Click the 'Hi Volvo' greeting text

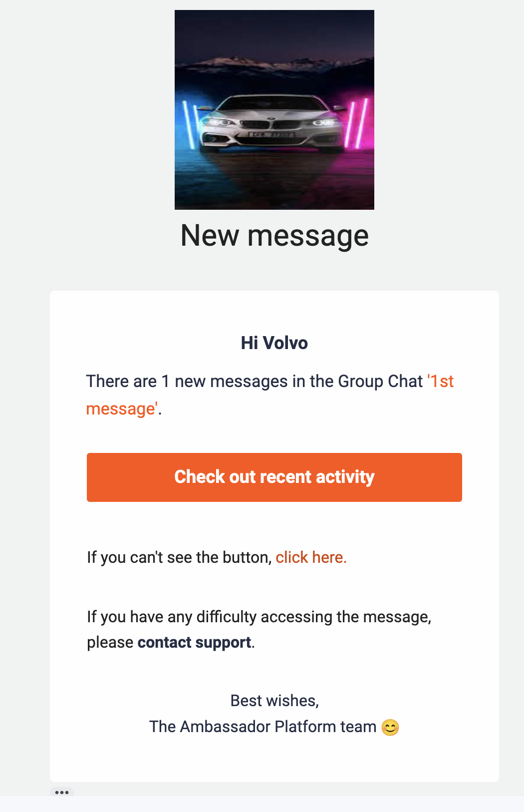(x=274, y=343)
